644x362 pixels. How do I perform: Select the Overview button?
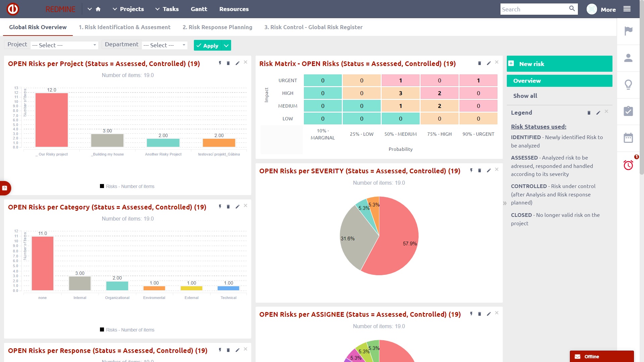click(x=559, y=81)
